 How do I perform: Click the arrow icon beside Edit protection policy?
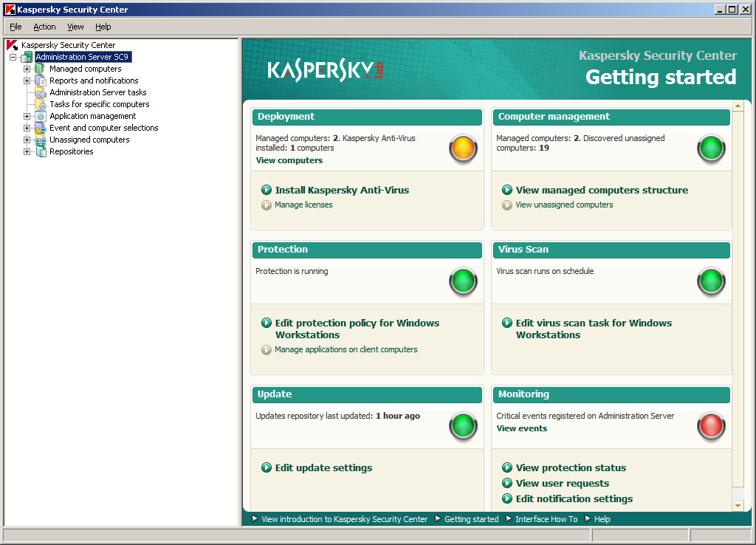click(x=266, y=323)
